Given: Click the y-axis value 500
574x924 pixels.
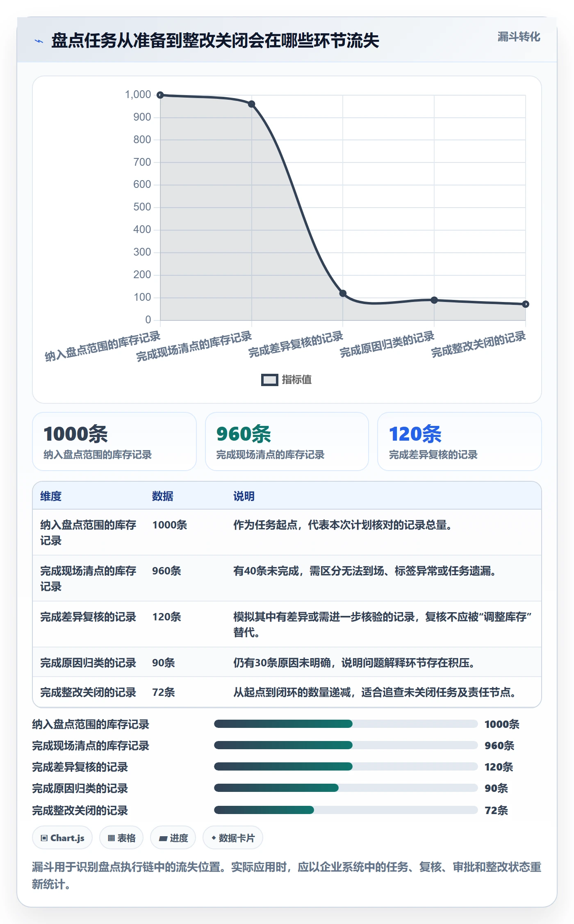Looking at the screenshot, I should click(142, 207).
